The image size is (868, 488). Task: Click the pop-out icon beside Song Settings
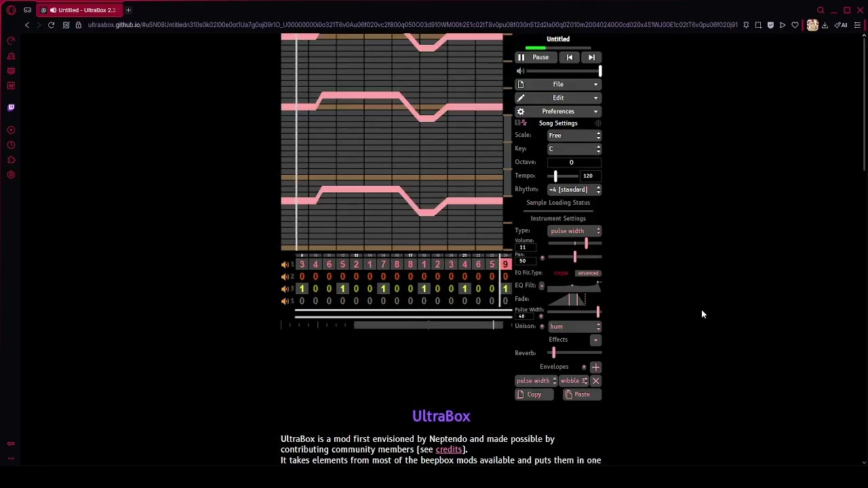point(597,123)
